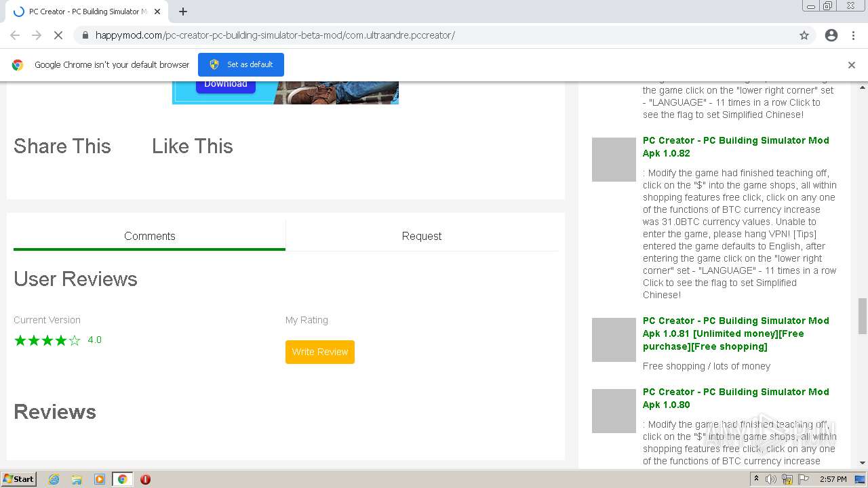This screenshot has height=488, width=868.
Task: Click the blue Download button in the banner
Action: [x=226, y=85]
